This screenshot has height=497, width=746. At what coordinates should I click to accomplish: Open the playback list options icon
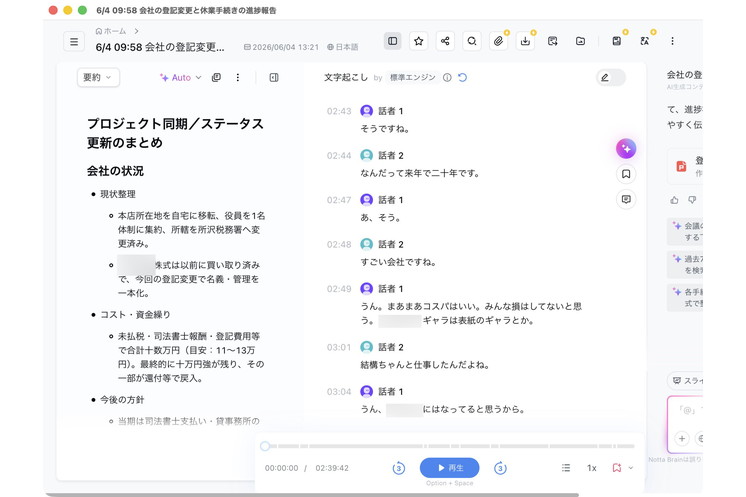click(x=566, y=468)
